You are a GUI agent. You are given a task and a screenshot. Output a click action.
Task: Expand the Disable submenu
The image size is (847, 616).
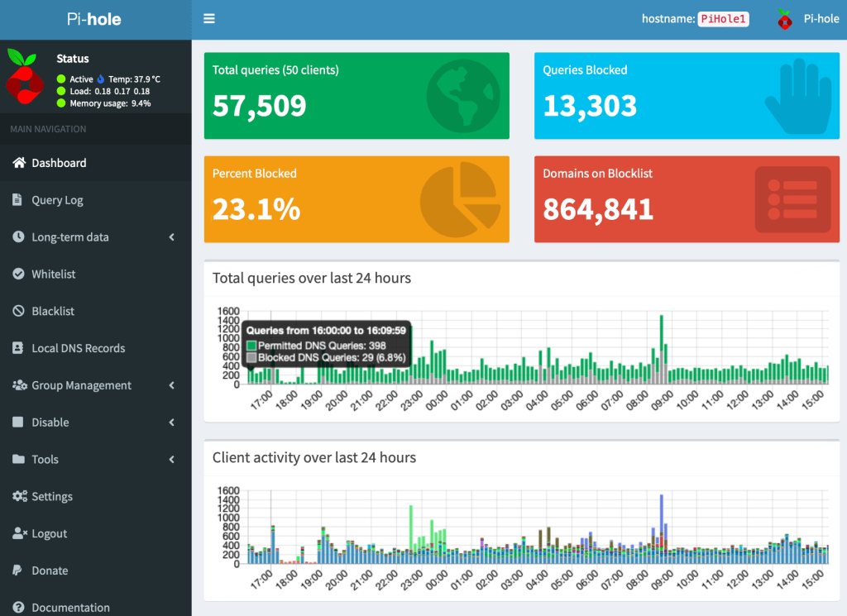(x=172, y=423)
